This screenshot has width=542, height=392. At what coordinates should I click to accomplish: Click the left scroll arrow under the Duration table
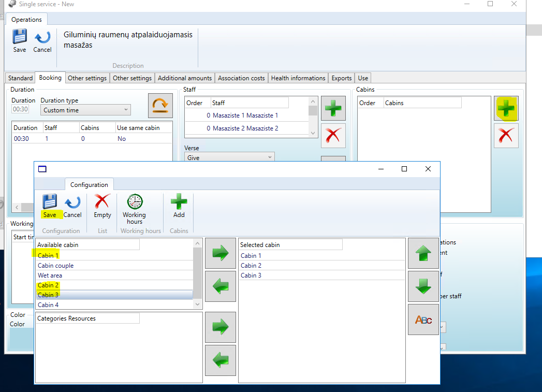(x=17, y=208)
